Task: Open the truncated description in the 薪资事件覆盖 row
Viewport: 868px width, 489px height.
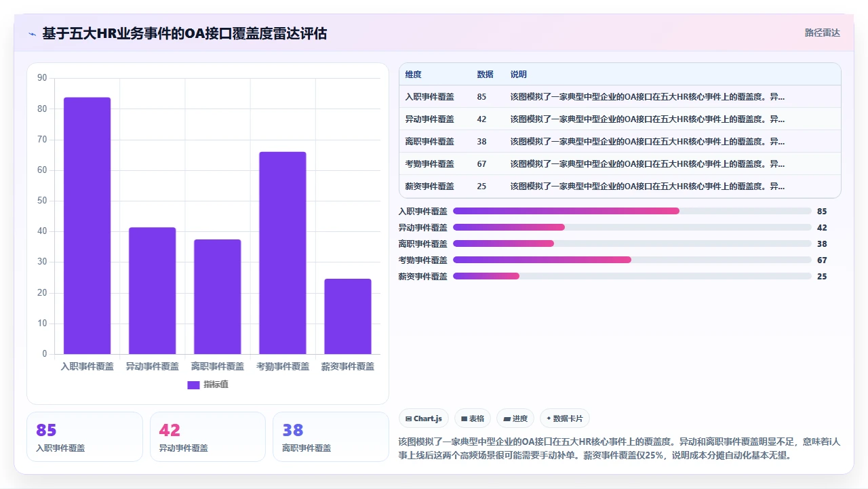Action: click(x=648, y=187)
